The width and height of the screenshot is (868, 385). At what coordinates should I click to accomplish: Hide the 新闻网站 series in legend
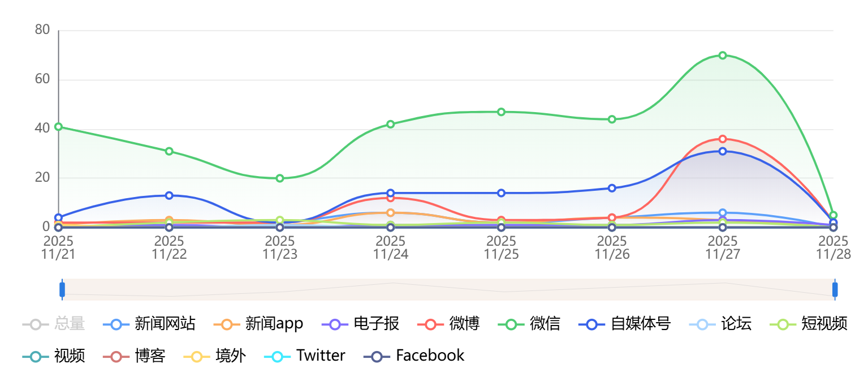click(x=150, y=324)
